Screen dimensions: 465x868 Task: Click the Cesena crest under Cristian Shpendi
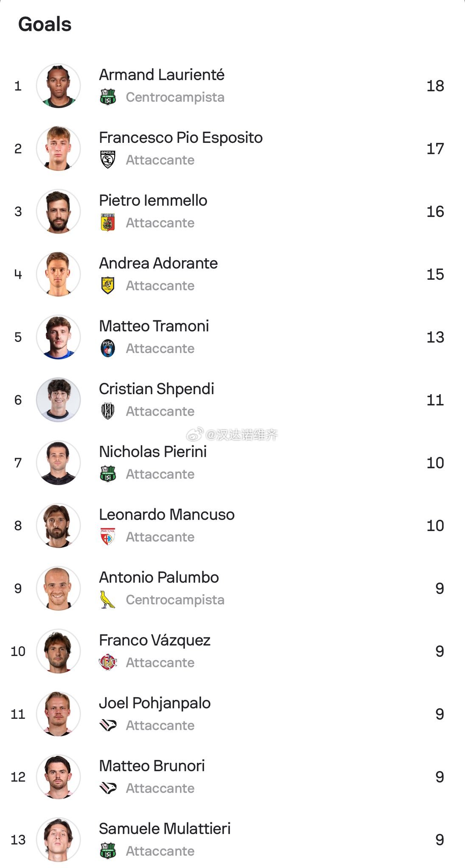108,411
